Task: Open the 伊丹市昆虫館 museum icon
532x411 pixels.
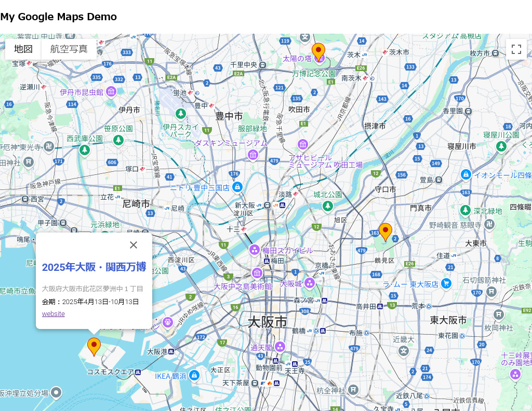Action: [x=111, y=91]
